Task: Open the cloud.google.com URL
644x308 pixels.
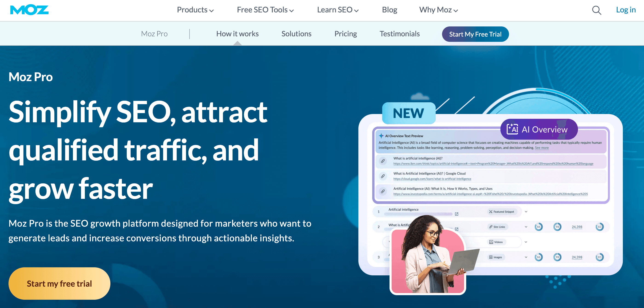Action: tap(432, 179)
